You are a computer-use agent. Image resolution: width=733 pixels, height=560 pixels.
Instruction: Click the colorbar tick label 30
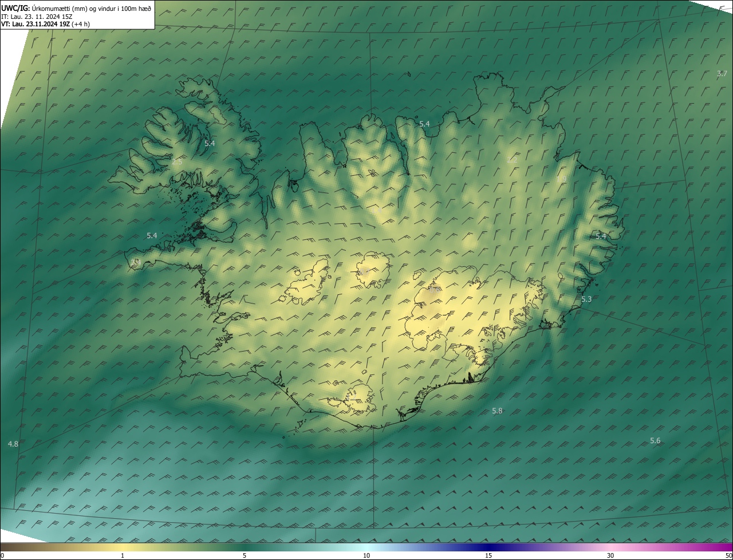coord(610,555)
